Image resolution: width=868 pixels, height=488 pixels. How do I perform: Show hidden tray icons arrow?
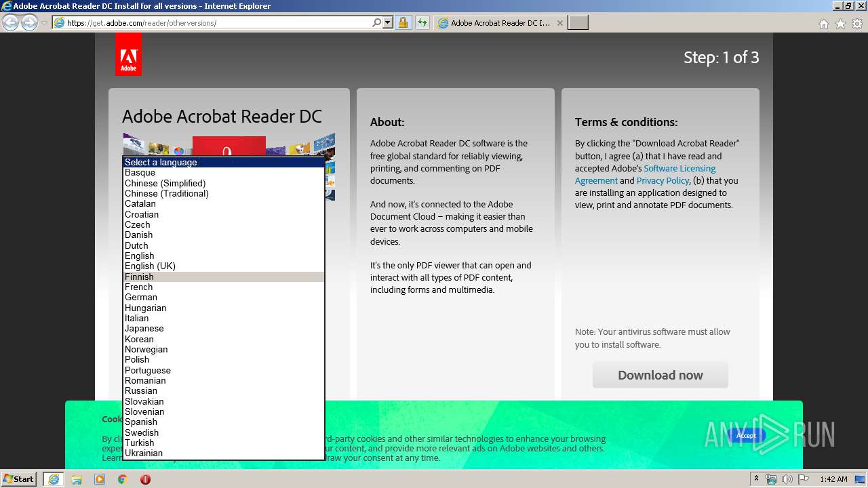point(756,479)
